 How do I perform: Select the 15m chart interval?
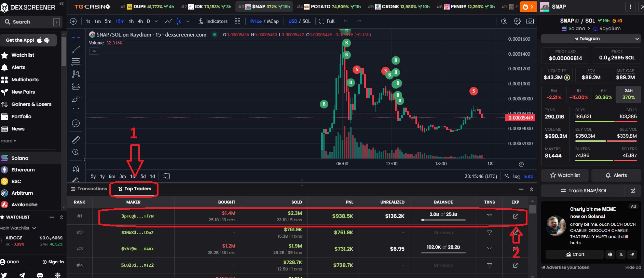(120, 21)
